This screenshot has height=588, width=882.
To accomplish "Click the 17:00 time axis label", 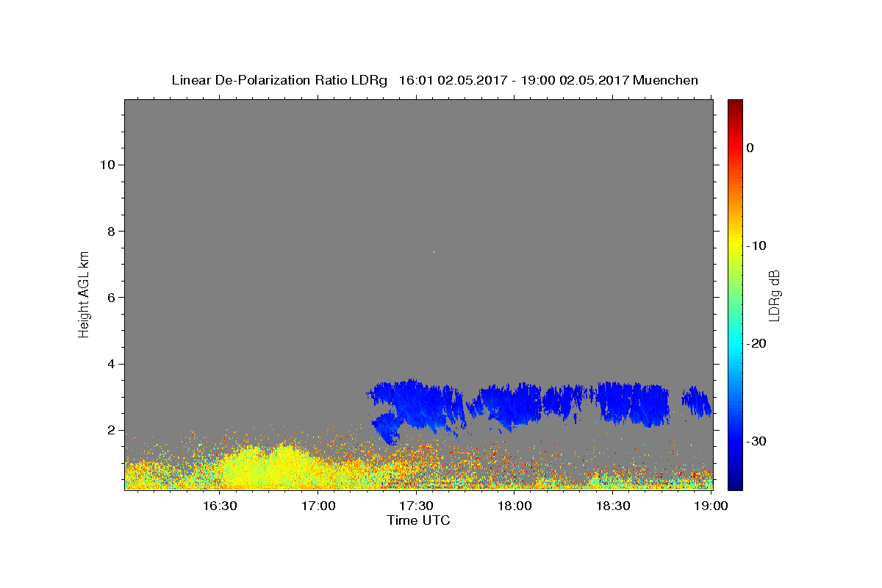I will pos(318,506).
